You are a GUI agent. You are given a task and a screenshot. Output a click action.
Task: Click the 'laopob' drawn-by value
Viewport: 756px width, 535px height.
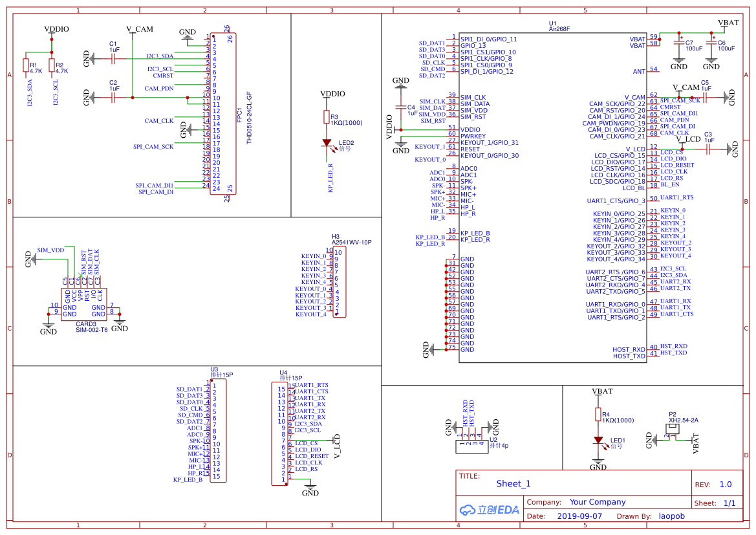click(672, 516)
